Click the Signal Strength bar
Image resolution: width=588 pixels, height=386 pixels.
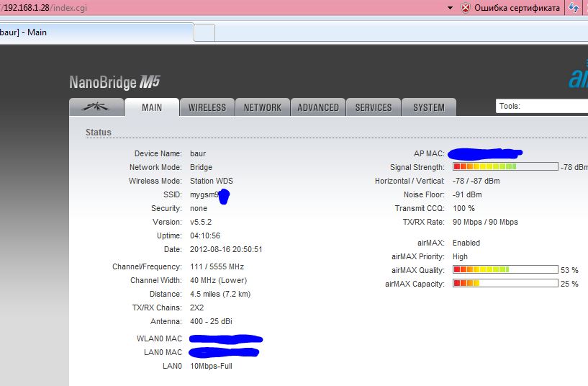coord(505,166)
